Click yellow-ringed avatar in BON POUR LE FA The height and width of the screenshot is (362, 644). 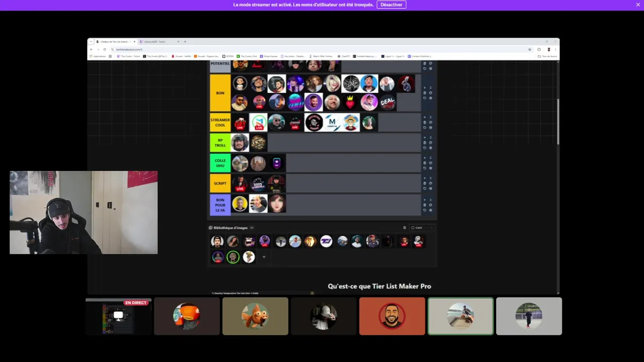pyautogui.click(x=239, y=204)
